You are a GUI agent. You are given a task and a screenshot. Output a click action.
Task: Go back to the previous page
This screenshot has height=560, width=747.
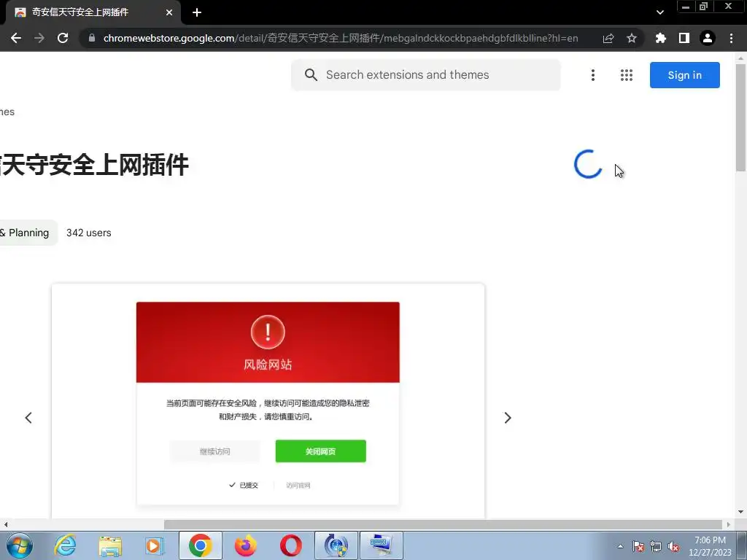click(16, 38)
